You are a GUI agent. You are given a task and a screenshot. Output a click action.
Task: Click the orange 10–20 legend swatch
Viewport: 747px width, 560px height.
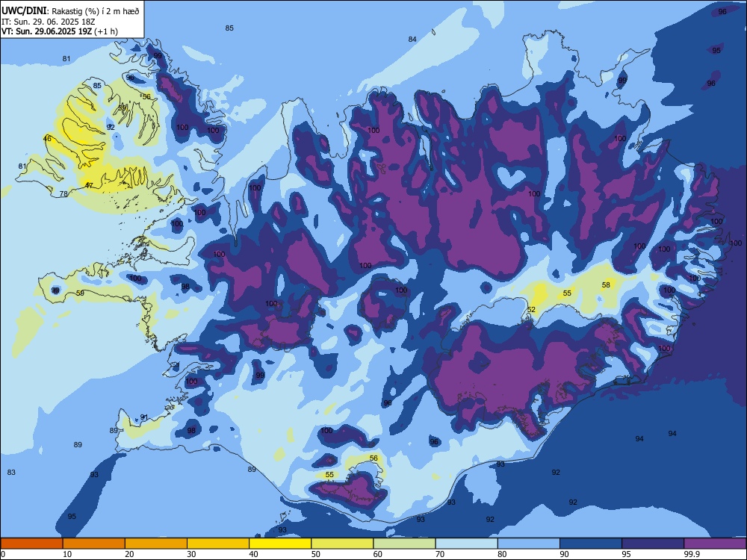94,544
